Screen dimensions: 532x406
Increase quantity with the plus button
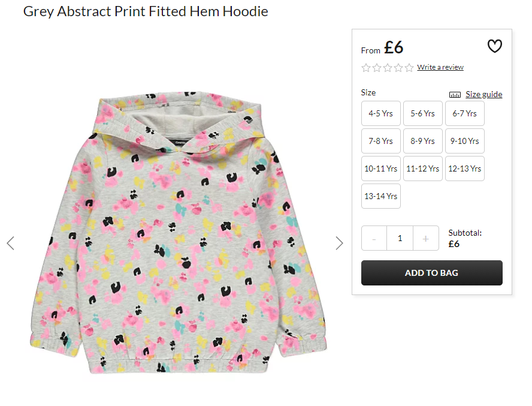click(x=426, y=239)
